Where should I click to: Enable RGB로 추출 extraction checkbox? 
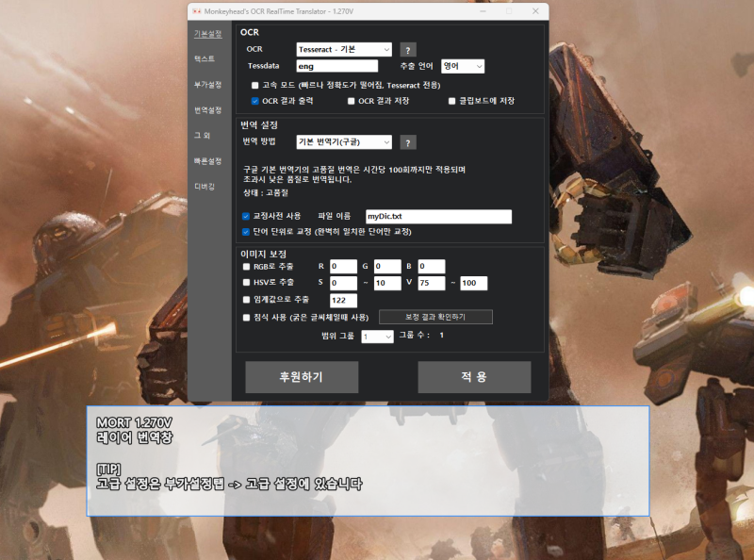[247, 267]
